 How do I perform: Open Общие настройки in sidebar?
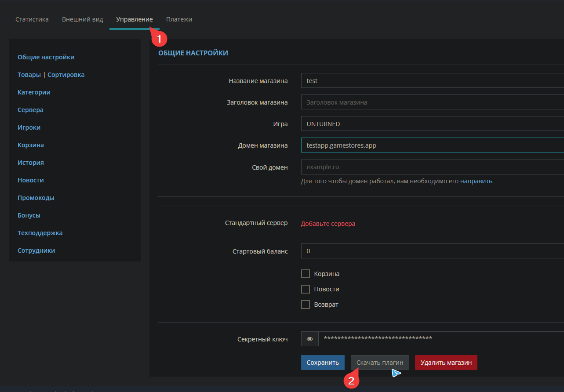(46, 57)
